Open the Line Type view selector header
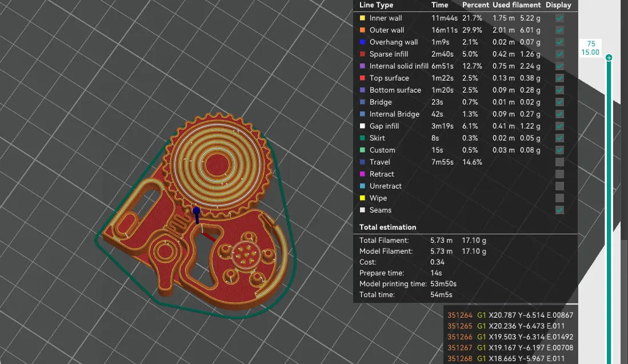 click(x=377, y=5)
